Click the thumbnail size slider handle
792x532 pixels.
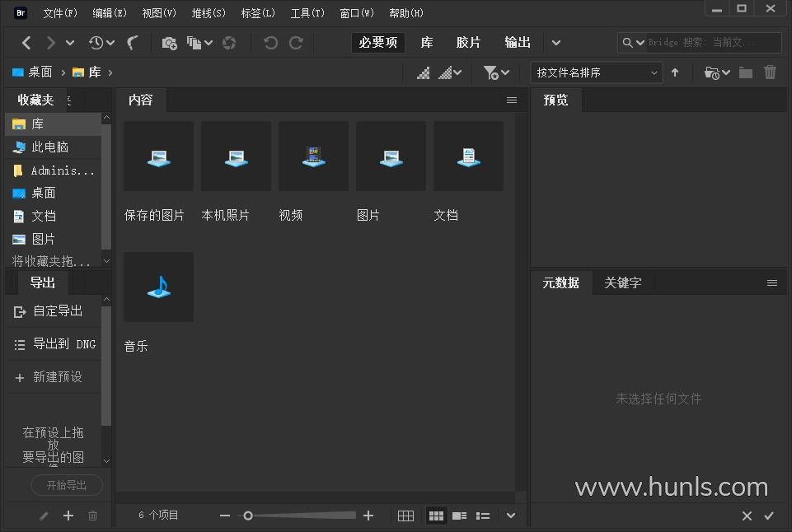[247, 516]
